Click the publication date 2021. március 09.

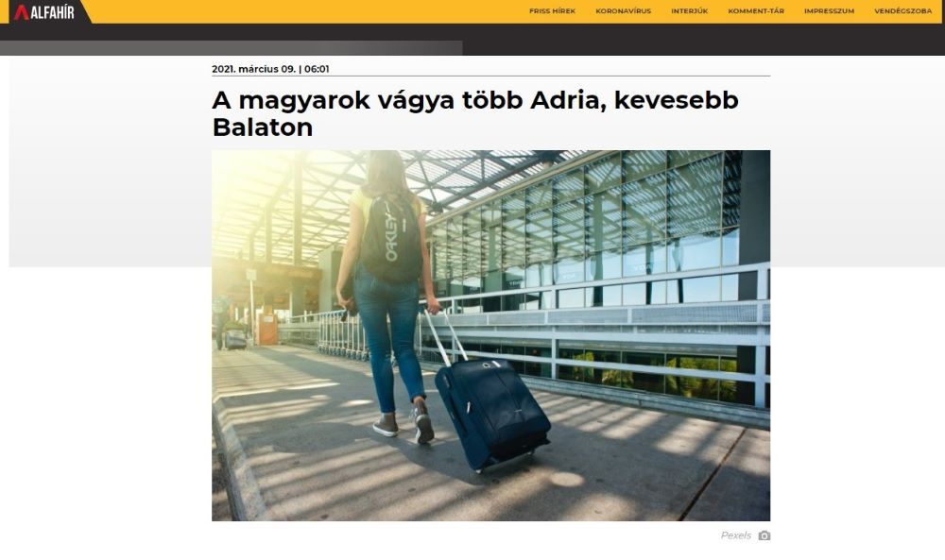click(x=253, y=69)
